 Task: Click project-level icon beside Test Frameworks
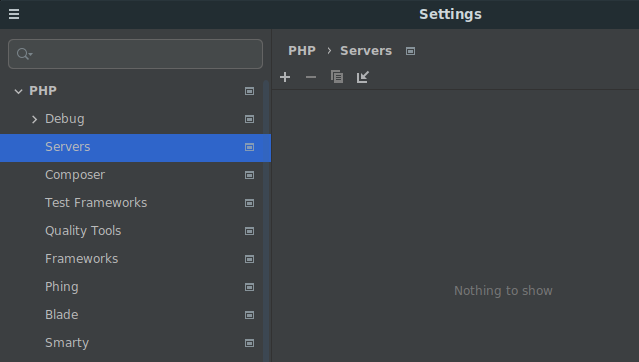point(249,203)
